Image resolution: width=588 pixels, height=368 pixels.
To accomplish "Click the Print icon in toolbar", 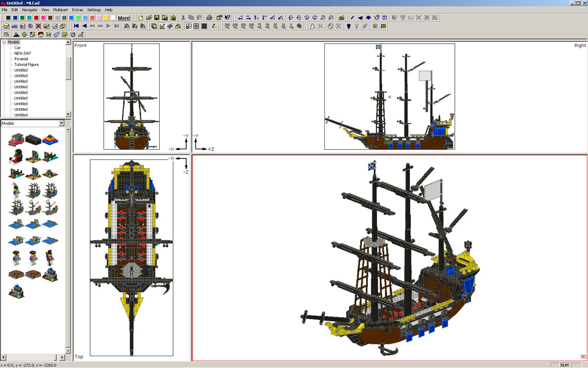I will pyautogui.click(x=209, y=18).
